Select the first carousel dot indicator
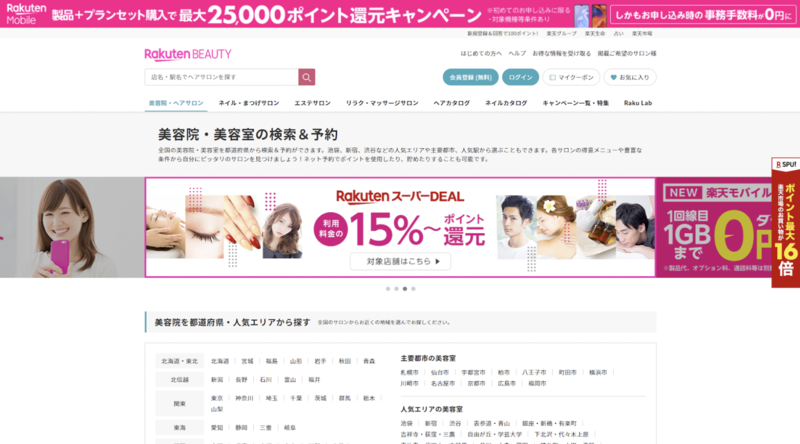 pyautogui.click(x=388, y=289)
